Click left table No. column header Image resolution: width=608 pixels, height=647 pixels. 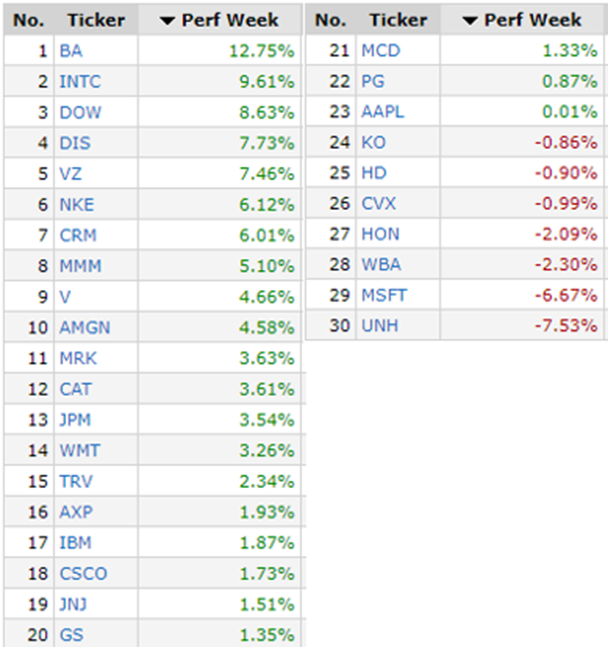[29, 20]
